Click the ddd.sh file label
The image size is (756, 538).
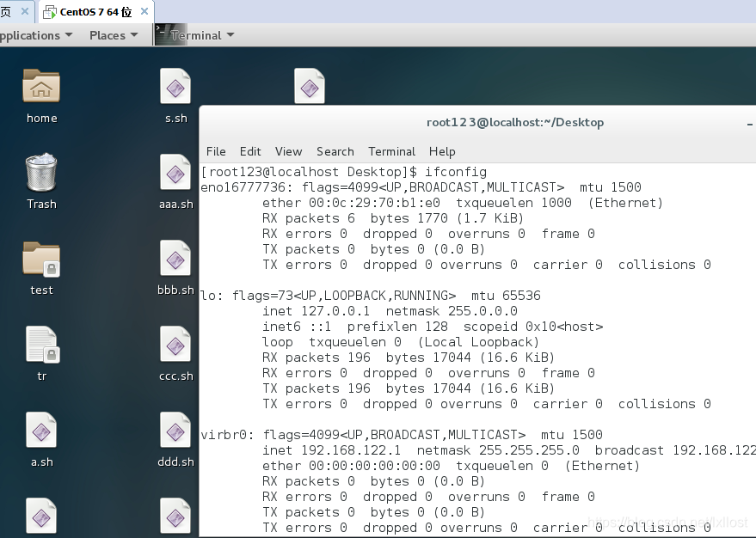pos(175,462)
